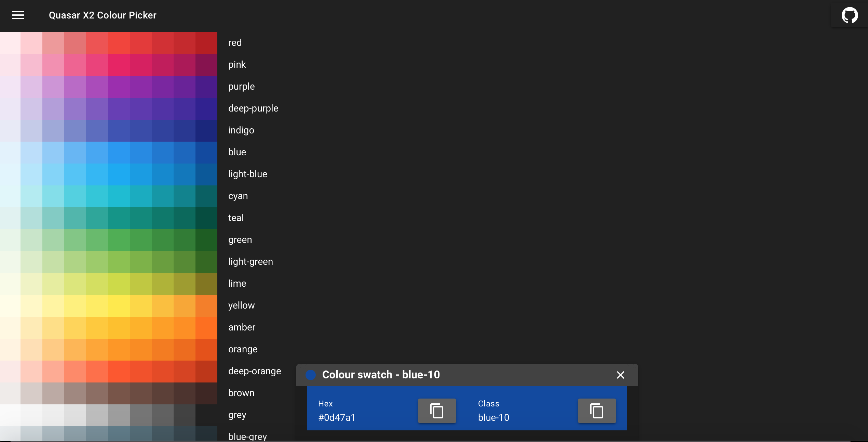Viewport: 868px width, 442px height.
Task: Choose the indigo colour row
Action: pyautogui.click(x=241, y=130)
